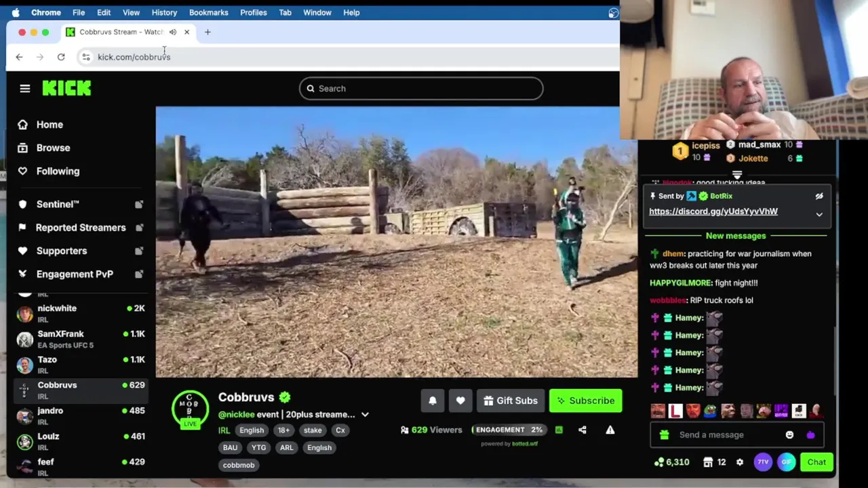The image size is (868, 488).
Task: Click the ENGAGEMENT 2% progress bar
Action: pos(509,430)
